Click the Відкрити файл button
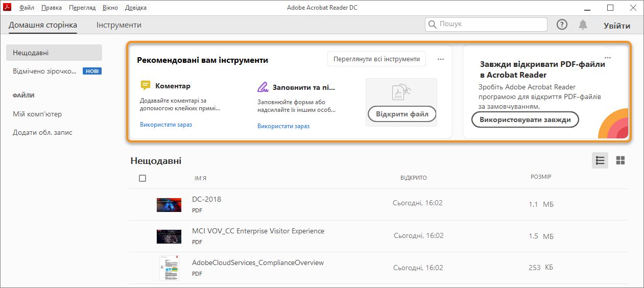Image resolution: width=644 pixels, height=288 pixels. coord(402,114)
